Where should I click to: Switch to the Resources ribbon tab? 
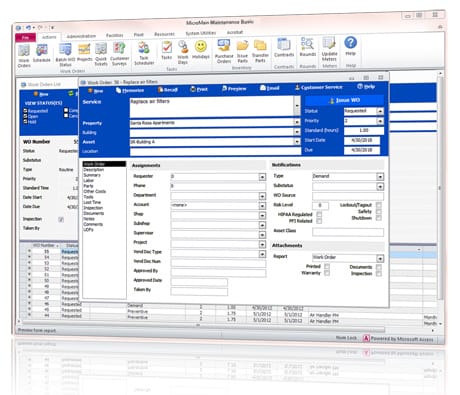coord(164,34)
